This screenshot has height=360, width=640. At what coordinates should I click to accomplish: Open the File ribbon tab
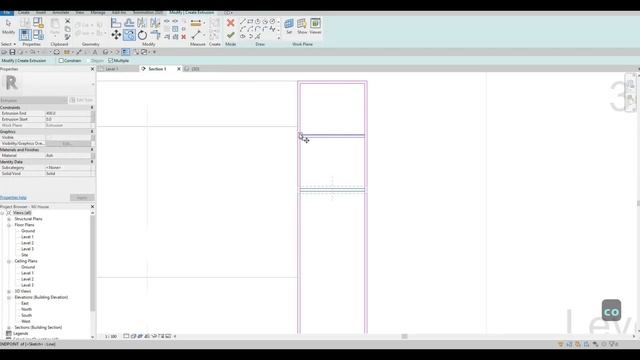click(x=7, y=13)
